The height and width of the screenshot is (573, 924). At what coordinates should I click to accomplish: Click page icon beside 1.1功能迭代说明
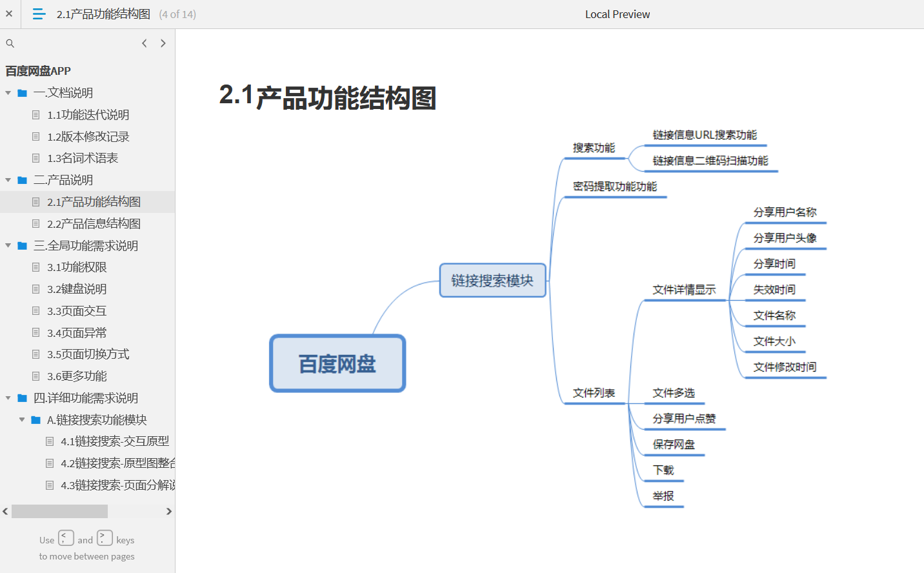click(x=36, y=115)
